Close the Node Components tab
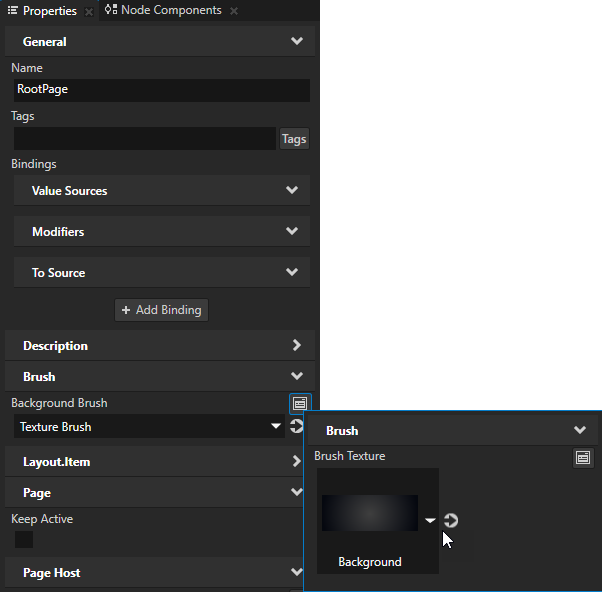The image size is (602, 592). tap(234, 11)
